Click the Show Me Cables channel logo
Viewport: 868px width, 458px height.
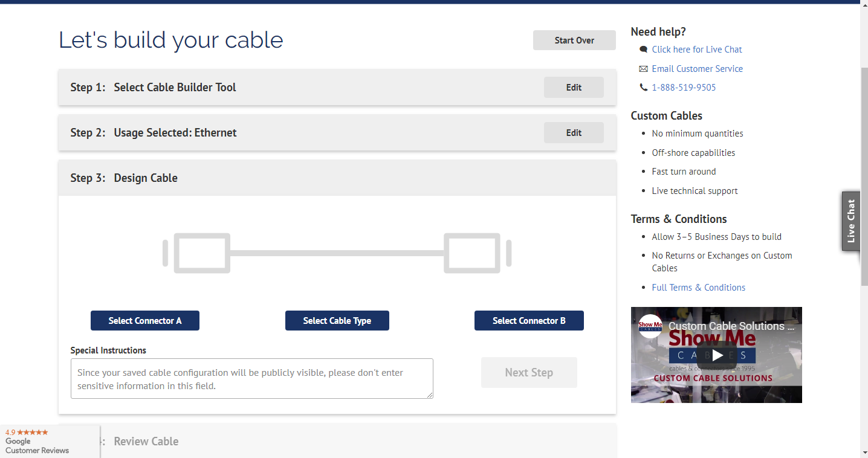(x=650, y=326)
